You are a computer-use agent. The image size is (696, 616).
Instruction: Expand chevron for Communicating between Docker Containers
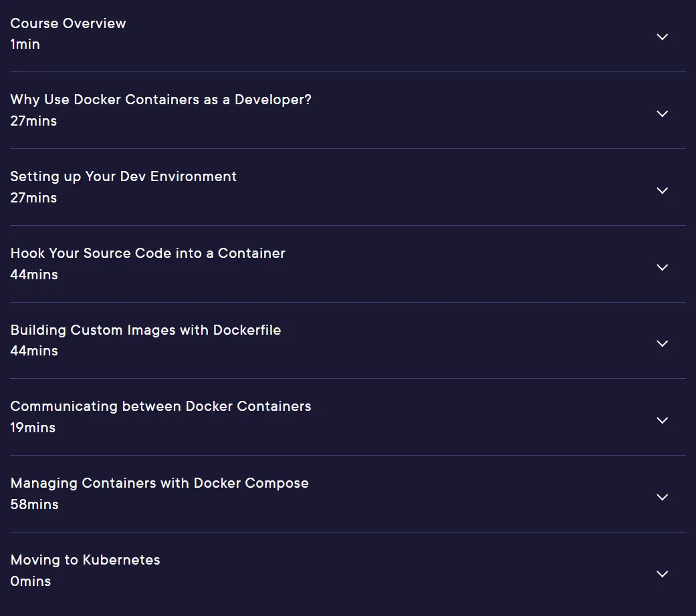(x=663, y=420)
